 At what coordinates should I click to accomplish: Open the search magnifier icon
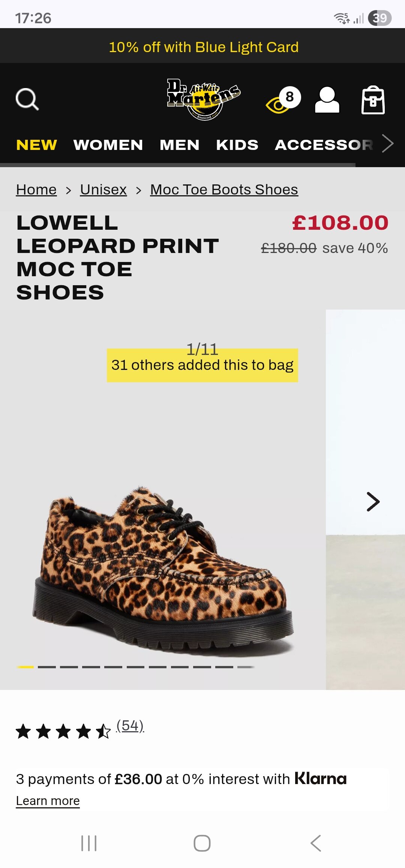27,100
